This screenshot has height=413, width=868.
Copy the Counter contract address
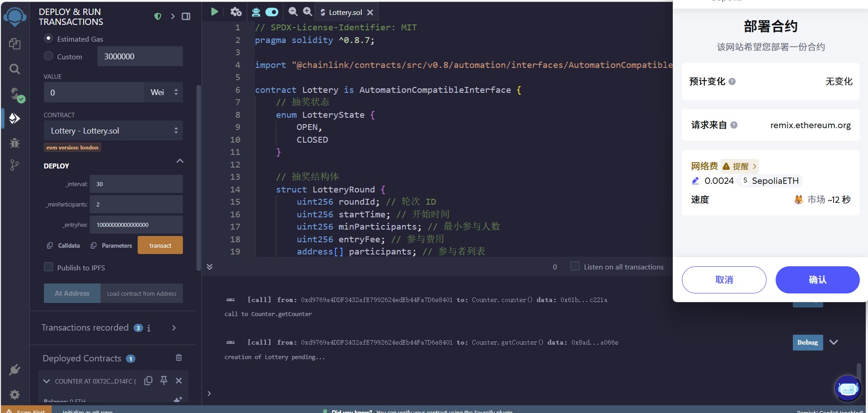[148, 381]
